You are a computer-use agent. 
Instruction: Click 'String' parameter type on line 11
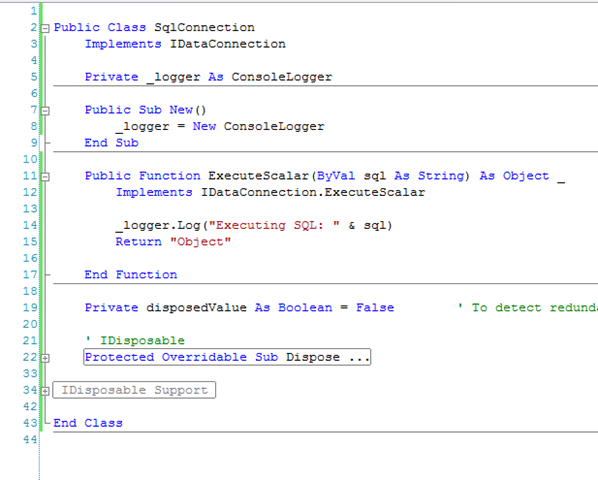[441, 176]
